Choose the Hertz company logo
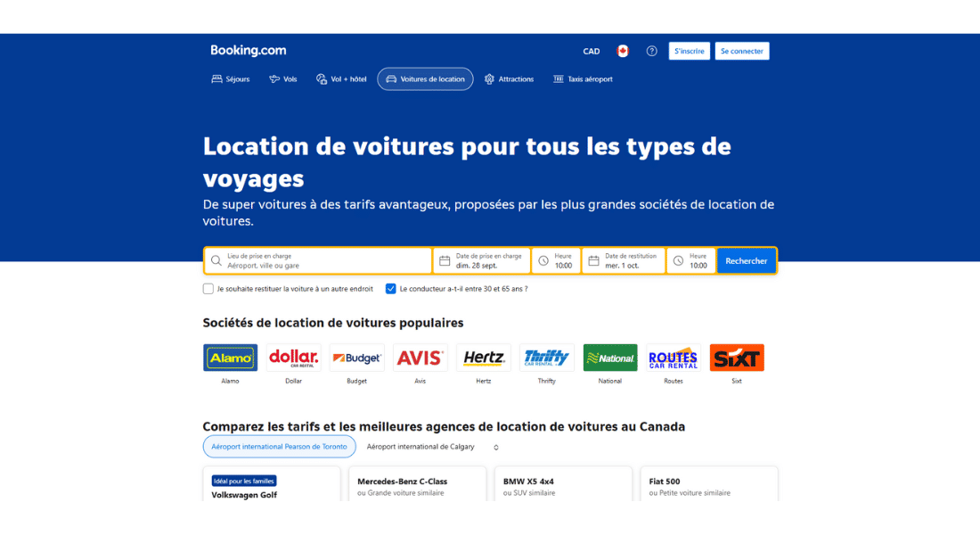Screen dimensions: 980x535 (483, 358)
